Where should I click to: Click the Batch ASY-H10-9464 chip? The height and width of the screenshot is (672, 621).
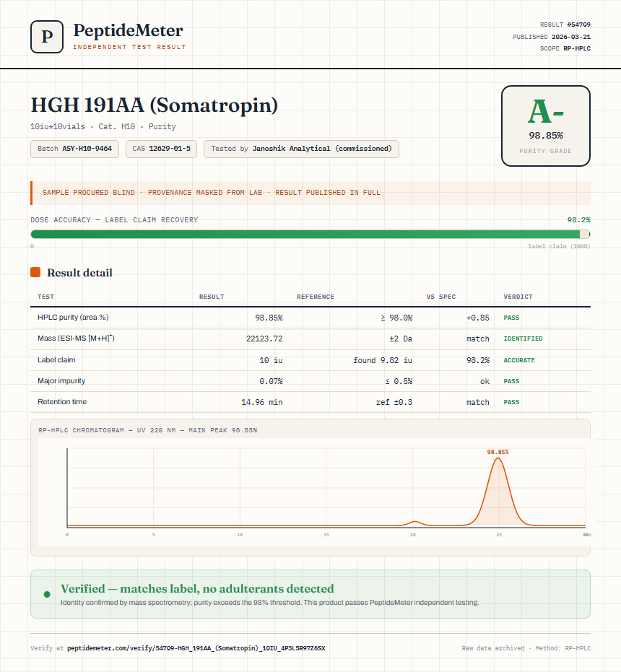coord(74,149)
